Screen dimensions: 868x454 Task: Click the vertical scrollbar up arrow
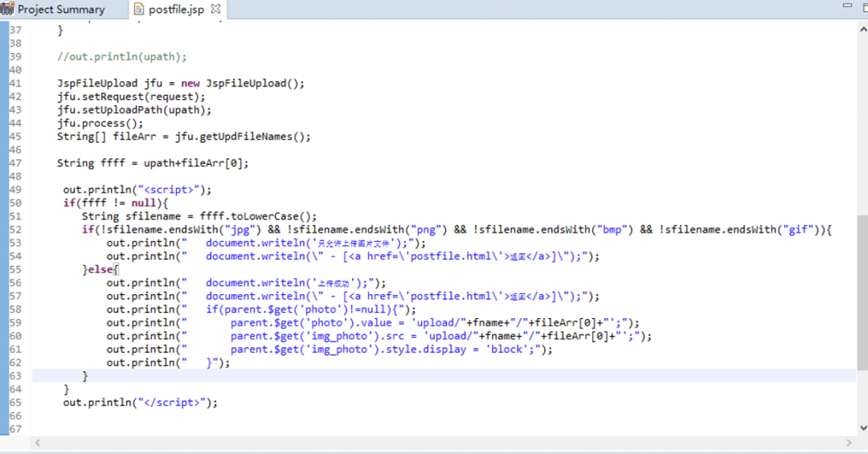862,28
